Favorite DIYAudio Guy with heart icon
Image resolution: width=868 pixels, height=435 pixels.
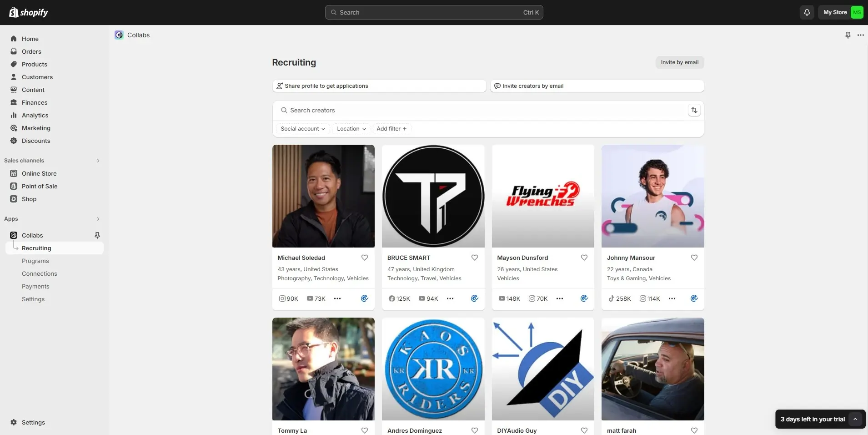tap(584, 430)
